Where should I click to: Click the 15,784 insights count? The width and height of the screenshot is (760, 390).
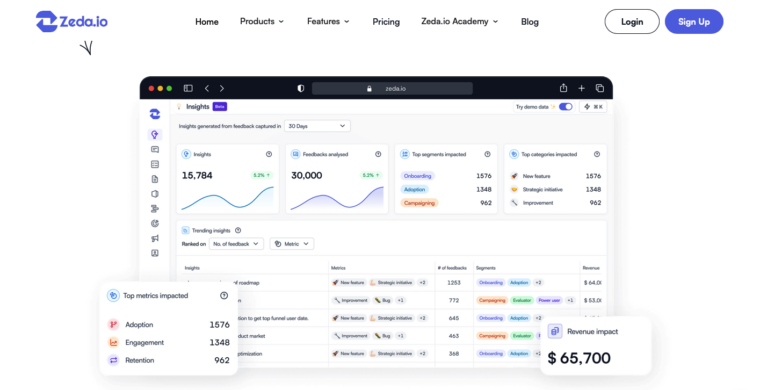pyautogui.click(x=197, y=175)
